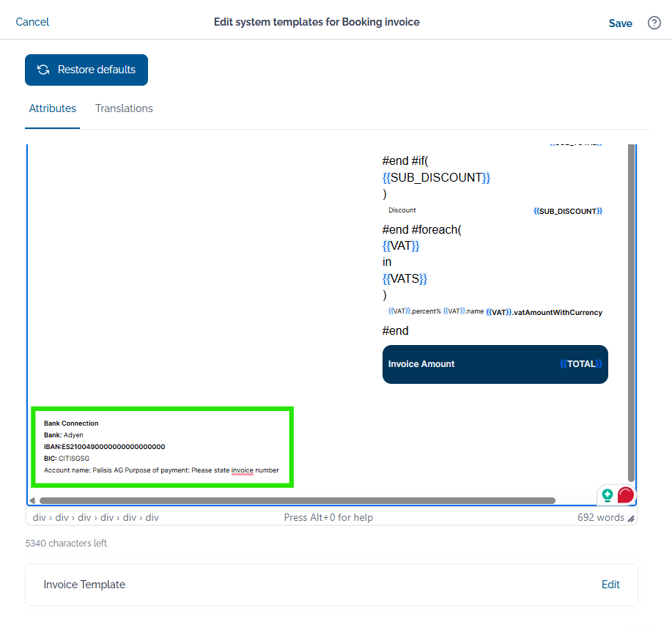
Task: Click the standalone #end line
Action: point(395,330)
